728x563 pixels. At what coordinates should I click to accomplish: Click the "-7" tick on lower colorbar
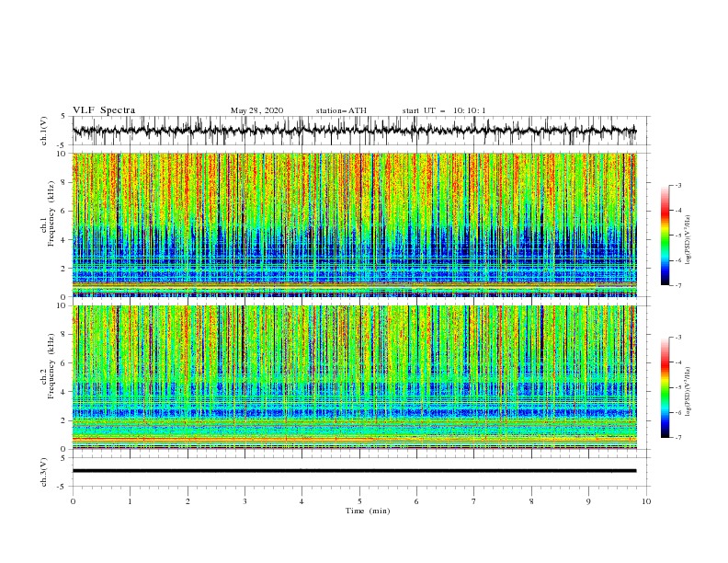point(678,437)
